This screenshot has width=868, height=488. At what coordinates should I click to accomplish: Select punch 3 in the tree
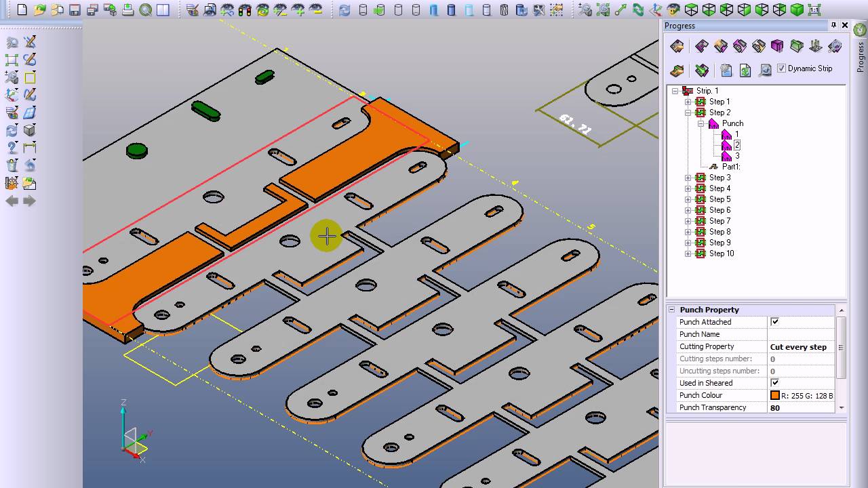pos(737,156)
